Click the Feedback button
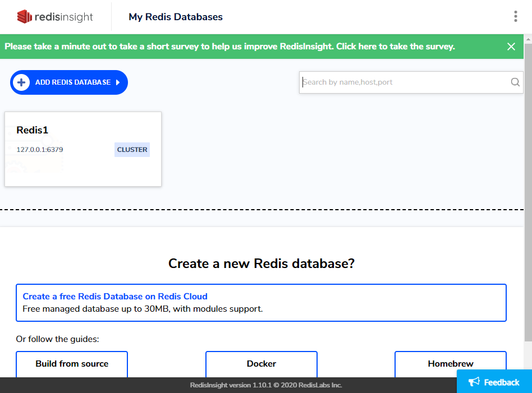The image size is (532, 393). pyautogui.click(x=494, y=381)
